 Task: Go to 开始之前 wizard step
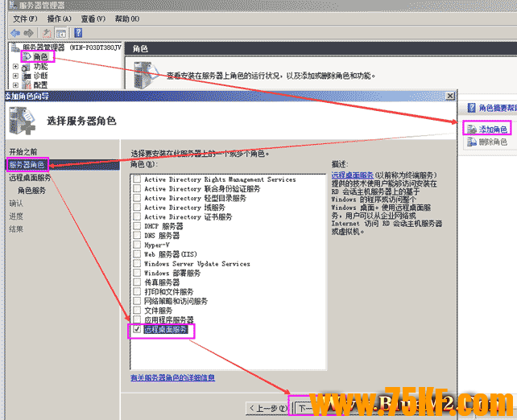coord(23,152)
